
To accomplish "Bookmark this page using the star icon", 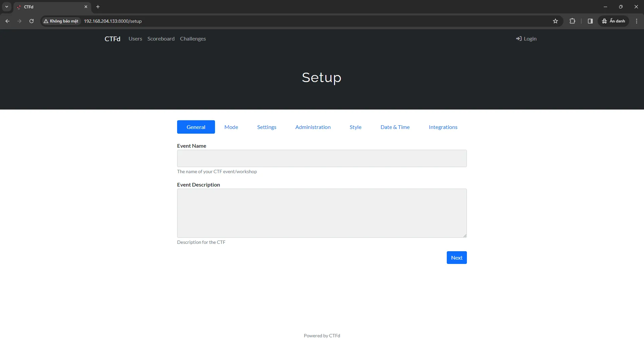I will (555, 21).
